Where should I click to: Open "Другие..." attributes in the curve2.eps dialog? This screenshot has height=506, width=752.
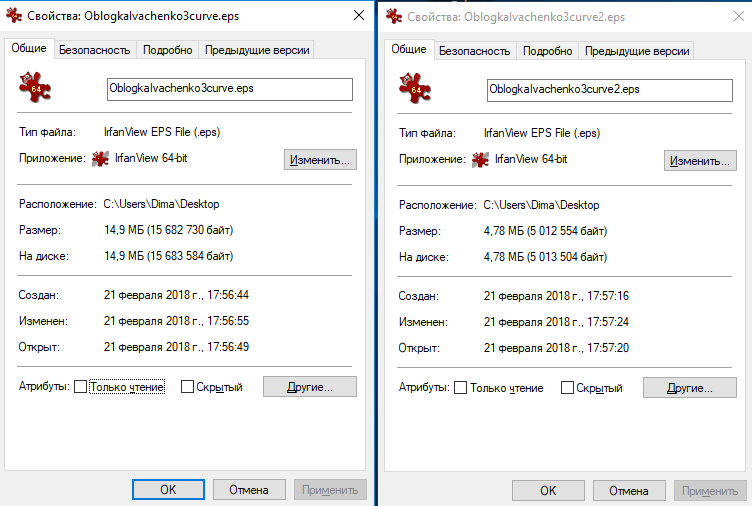[689, 387]
